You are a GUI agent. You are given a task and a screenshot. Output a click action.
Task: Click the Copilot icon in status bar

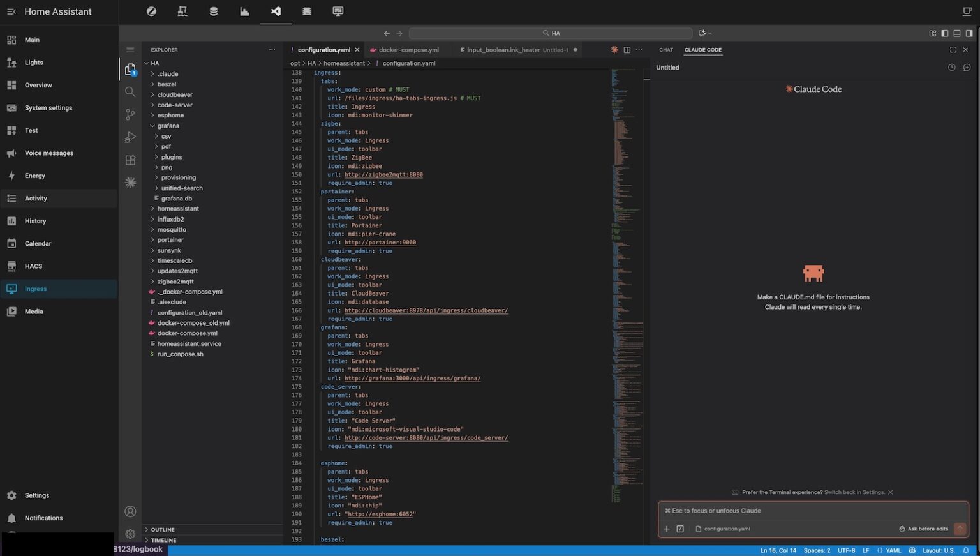[912, 550]
